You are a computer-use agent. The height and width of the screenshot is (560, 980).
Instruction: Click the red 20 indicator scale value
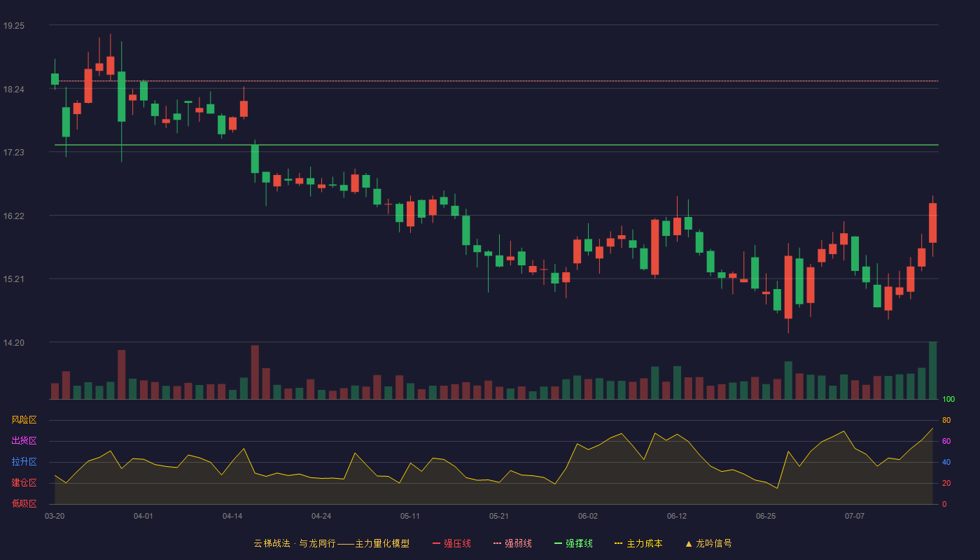[x=946, y=483]
